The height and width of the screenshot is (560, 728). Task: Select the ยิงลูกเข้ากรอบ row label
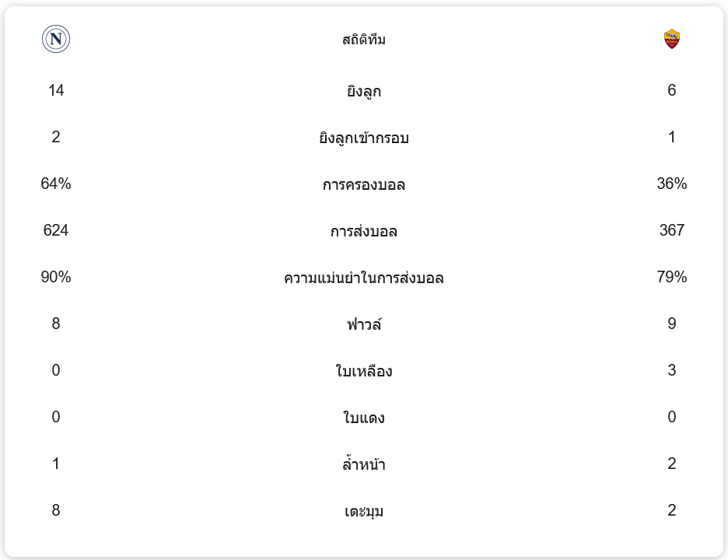pos(364,138)
